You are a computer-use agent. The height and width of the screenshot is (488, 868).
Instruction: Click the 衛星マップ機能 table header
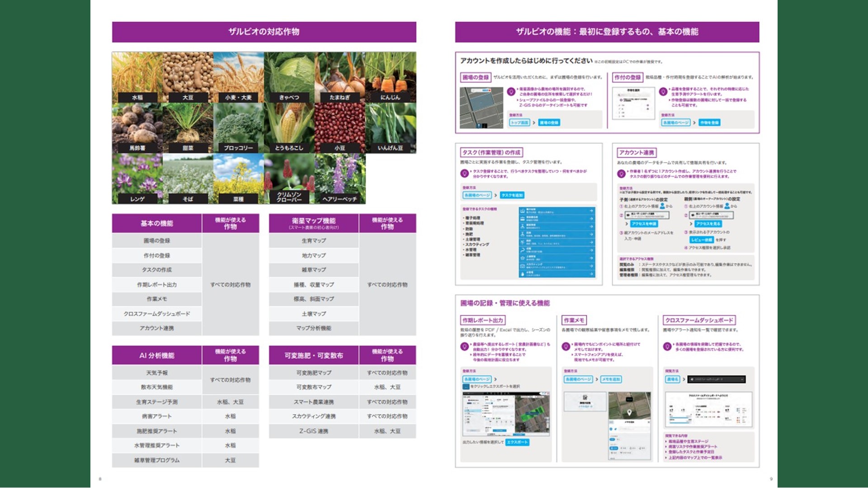pos(314,223)
